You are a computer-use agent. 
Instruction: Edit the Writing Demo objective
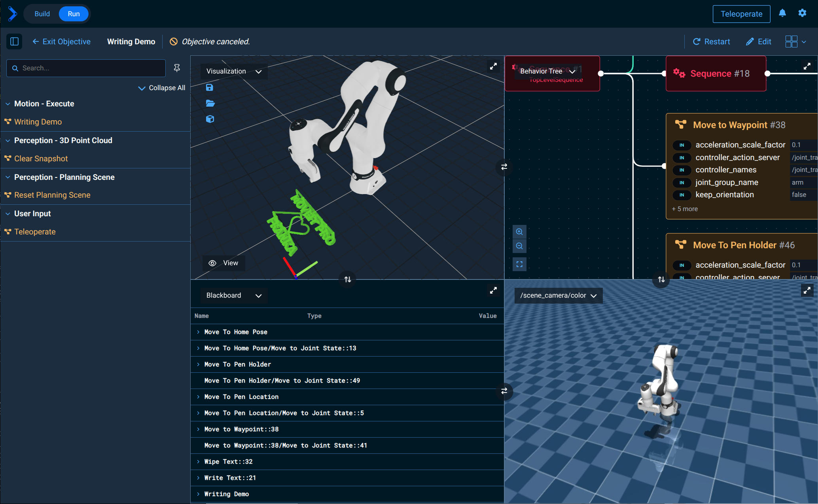click(758, 42)
